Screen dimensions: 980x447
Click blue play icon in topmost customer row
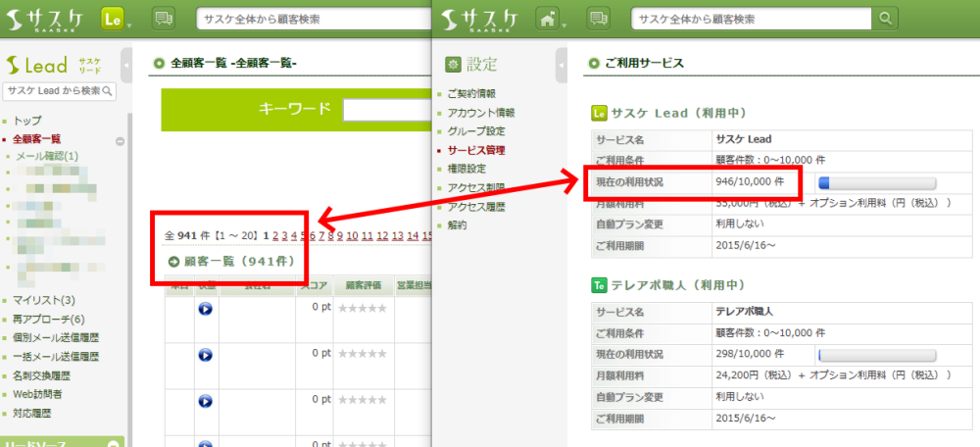(205, 309)
